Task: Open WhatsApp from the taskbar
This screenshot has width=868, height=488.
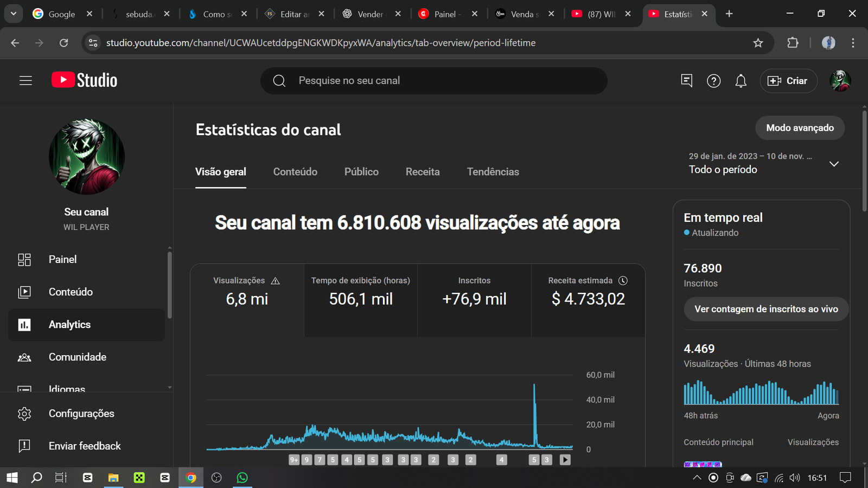Action: [x=242, y=477]
